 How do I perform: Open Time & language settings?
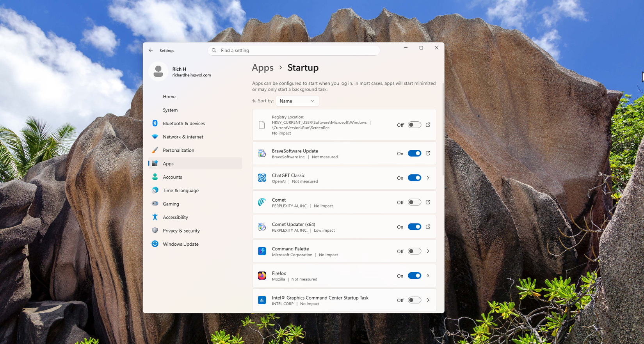pos(195,190)
